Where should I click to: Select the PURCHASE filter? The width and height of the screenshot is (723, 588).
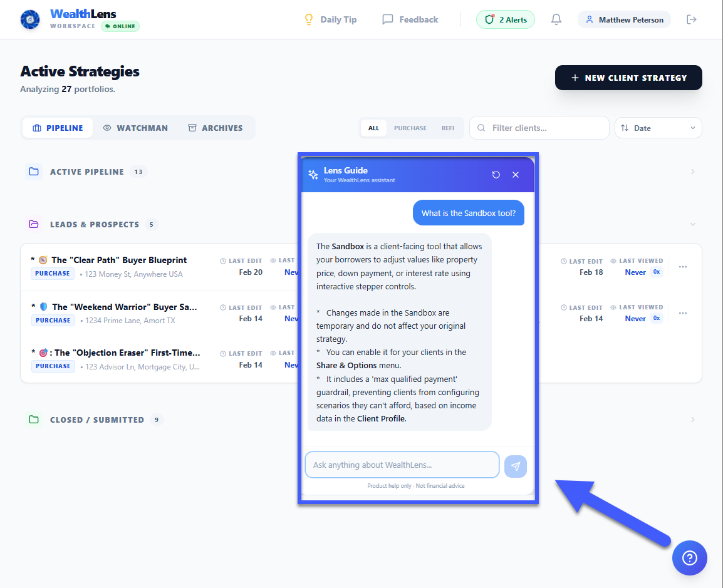tap(410, 128)
